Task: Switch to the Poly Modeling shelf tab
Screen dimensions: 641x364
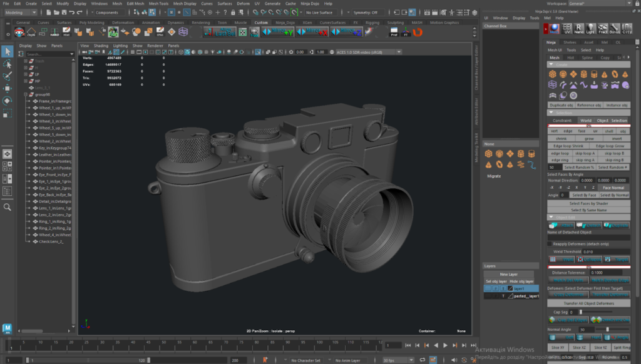Action: click(91, 23)
